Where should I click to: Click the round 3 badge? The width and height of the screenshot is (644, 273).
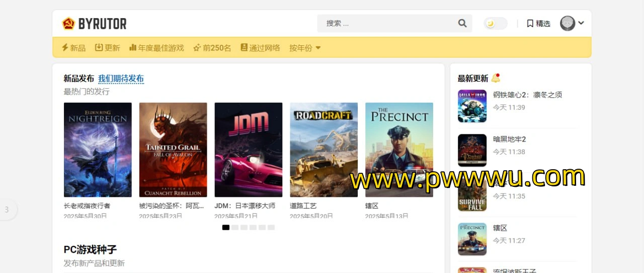tap(7, 210)
